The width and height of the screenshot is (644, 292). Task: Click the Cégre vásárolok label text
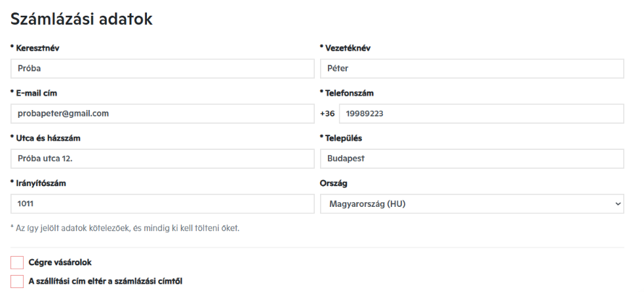60,263
